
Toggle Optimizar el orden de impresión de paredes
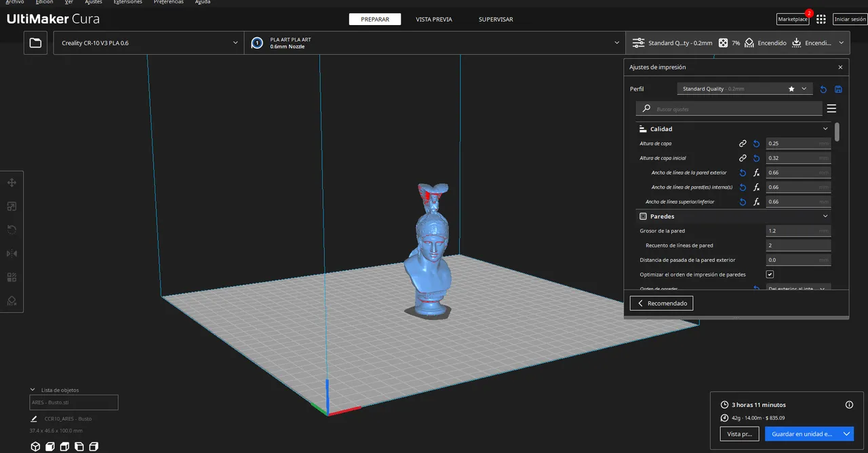770,275
